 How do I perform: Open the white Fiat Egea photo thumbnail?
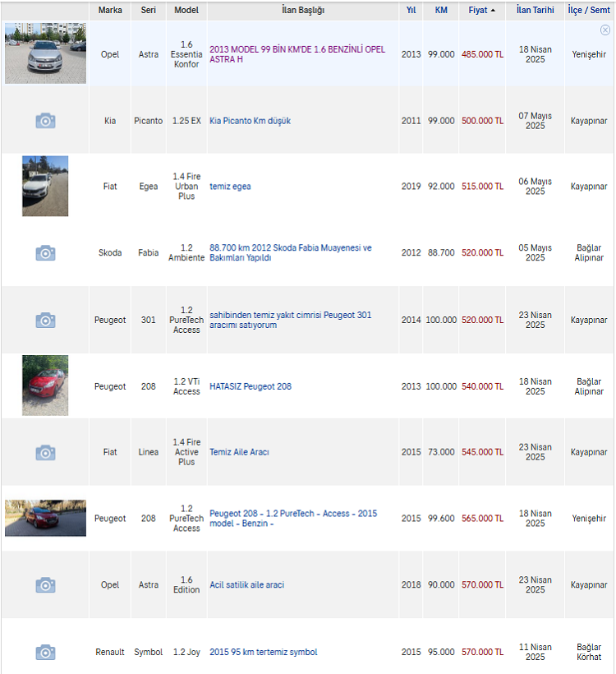pyautogui.click(x=45, y=186)
